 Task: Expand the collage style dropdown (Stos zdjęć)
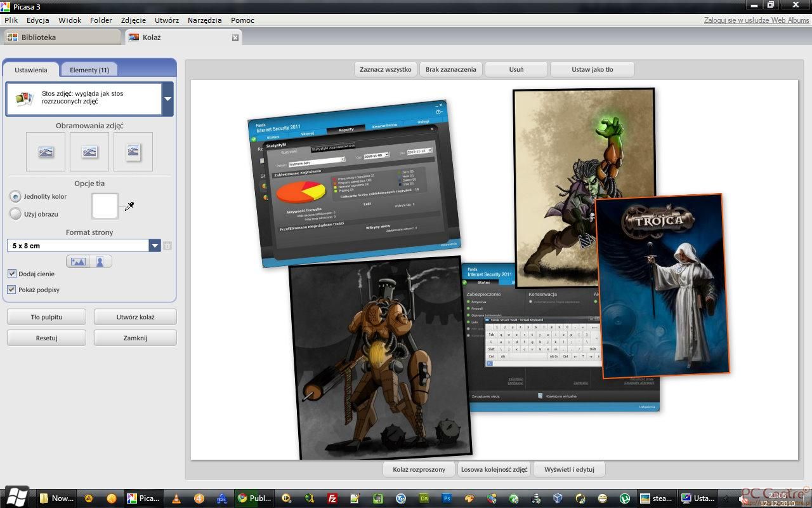pos(167,99)
